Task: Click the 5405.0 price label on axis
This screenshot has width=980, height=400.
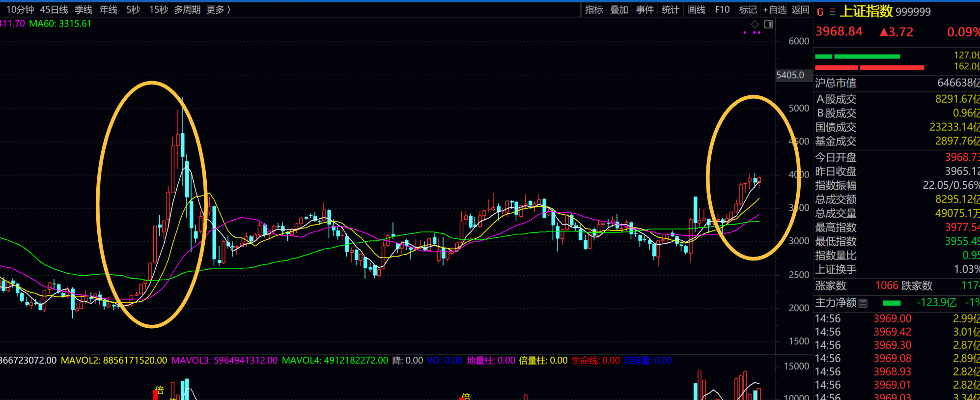Action: (790, 75)
